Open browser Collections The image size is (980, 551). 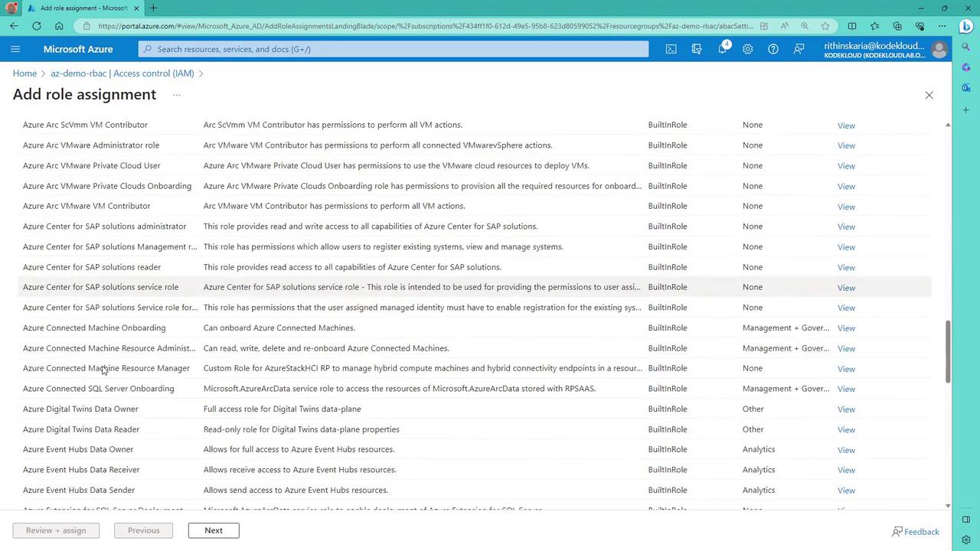(x=897, y=26)
